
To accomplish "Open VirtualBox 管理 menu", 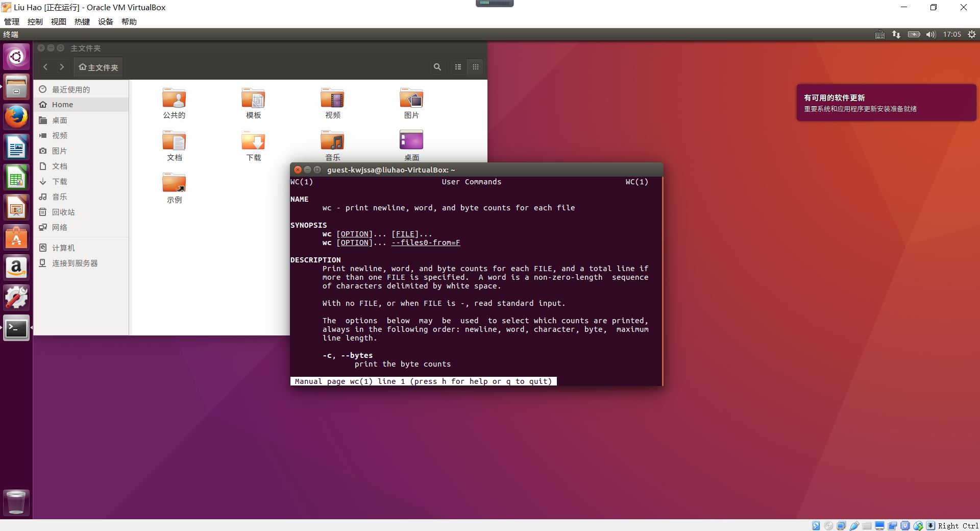I will (12, 21).
